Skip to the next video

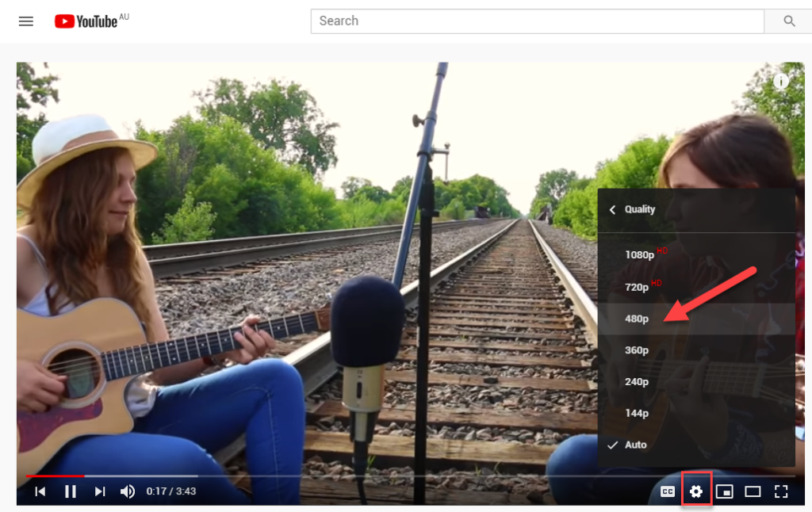click(x=100, y=491)
